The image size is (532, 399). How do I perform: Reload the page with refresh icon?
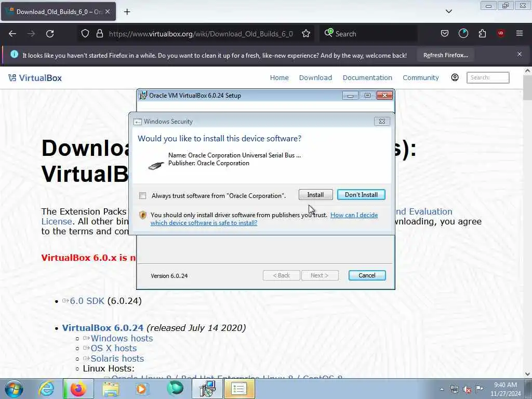[50, 34]
